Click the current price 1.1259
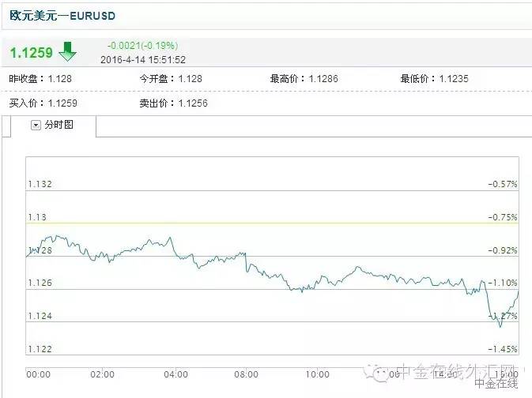This screenshot has width=532, height=398. 31,53
